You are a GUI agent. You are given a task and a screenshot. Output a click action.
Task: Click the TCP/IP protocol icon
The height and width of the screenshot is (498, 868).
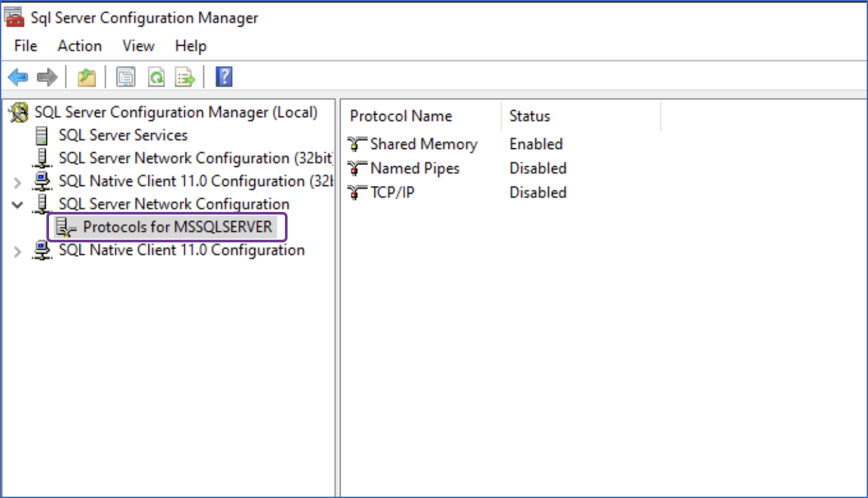click(358, 193)
